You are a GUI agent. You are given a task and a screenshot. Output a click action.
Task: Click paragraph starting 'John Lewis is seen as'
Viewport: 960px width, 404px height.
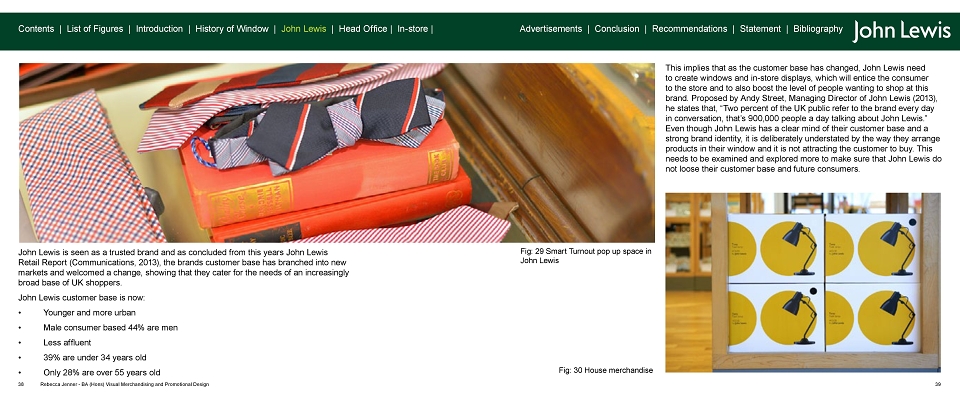[x=184, y=267]
